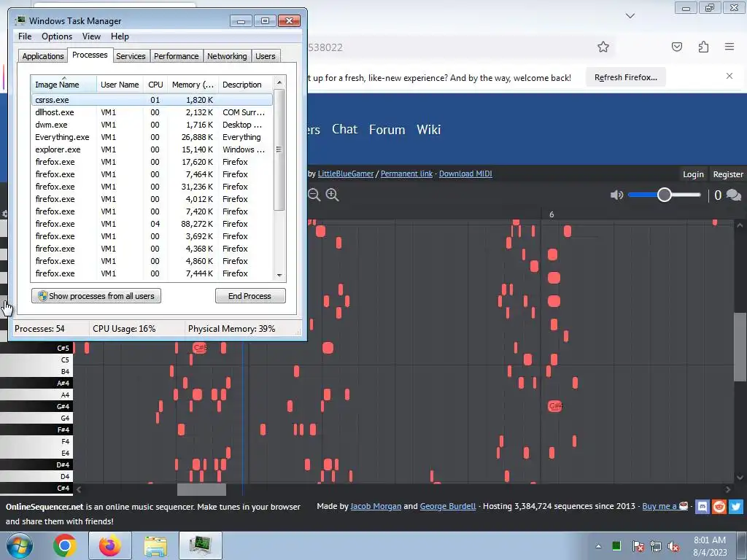Click the Login button
The height and width of the screenshot is (560, 747).
click(x=693, y=174)
